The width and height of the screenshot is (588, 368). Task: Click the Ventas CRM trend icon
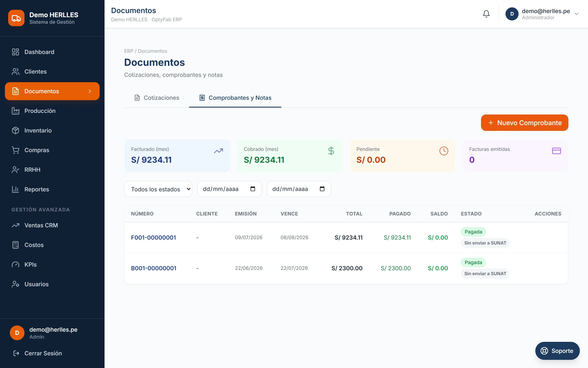pos(16,225)
